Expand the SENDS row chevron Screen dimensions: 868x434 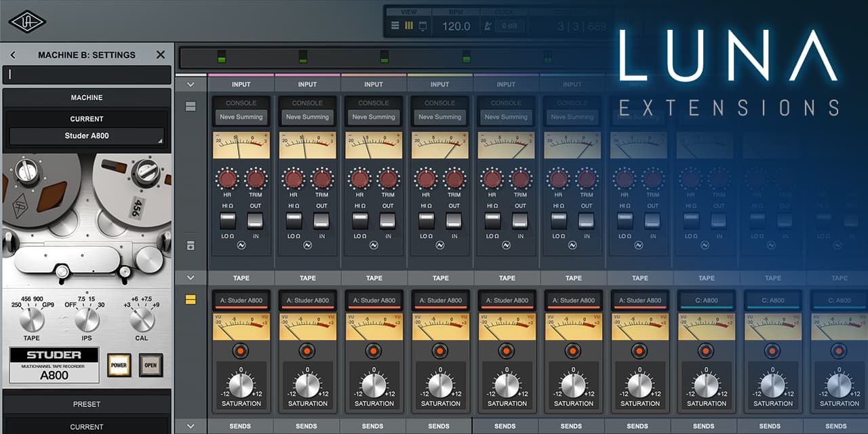191,427
